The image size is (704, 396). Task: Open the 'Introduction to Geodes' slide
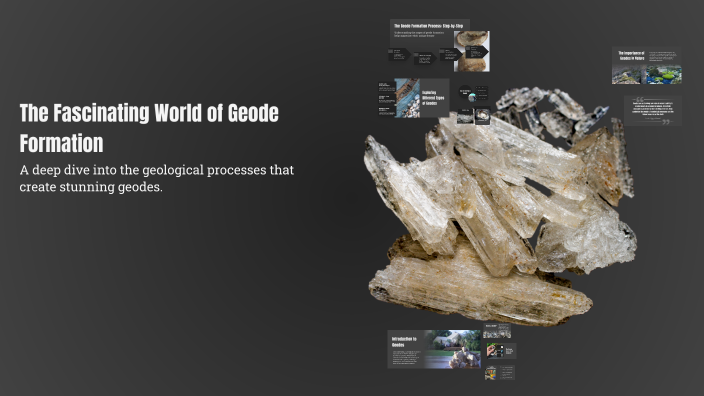(434, 349)
